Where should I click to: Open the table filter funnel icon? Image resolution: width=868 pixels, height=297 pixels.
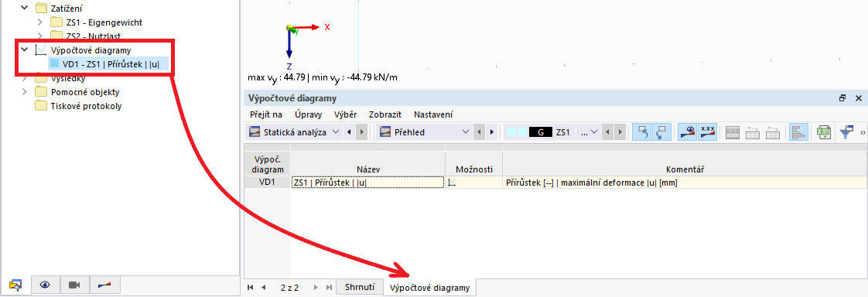pos(846,132)
